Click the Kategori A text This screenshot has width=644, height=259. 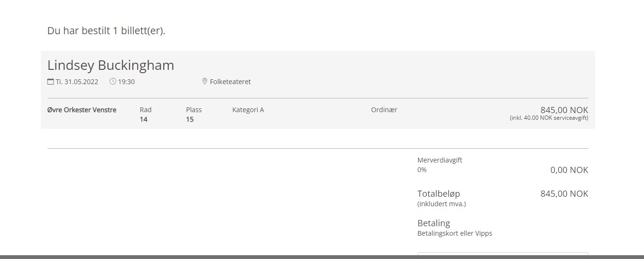click(x=248, y=110)
